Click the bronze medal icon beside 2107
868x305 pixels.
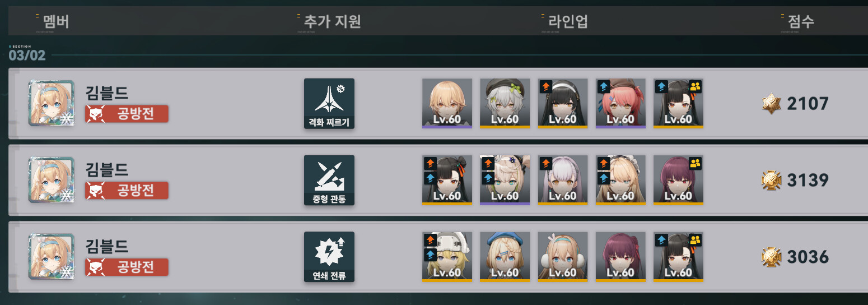[771, 103]
